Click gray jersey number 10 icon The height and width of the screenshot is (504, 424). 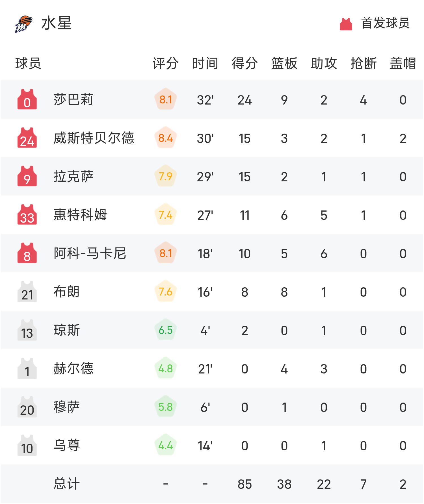pyautogui.click(x=27, y=446)
